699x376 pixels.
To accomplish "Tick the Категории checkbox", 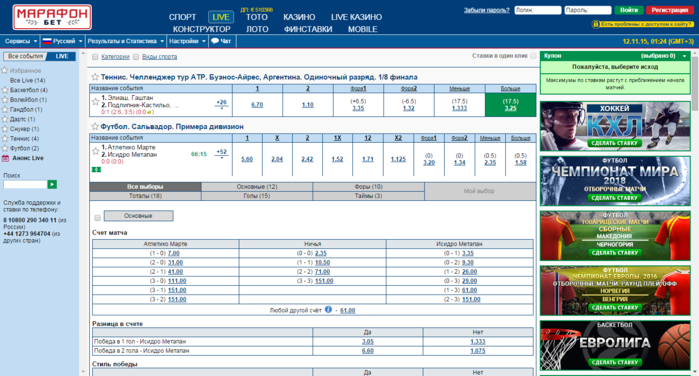I will (95, 57).
